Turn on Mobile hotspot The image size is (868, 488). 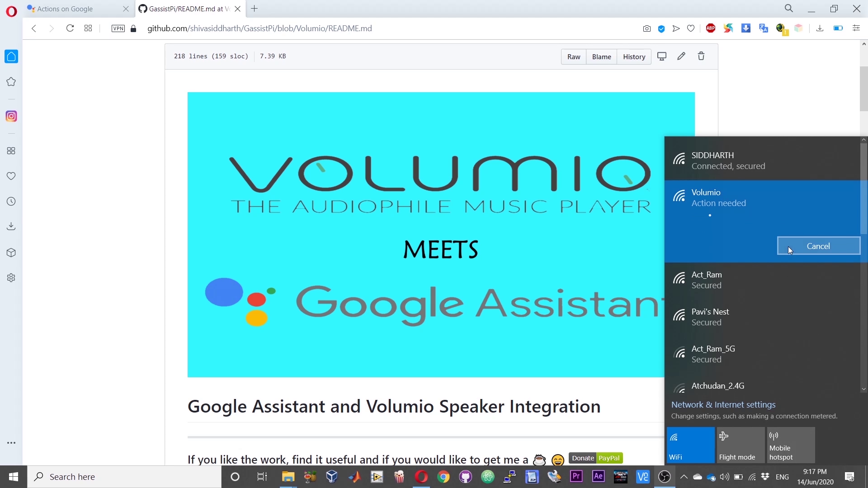coord(790,445)
